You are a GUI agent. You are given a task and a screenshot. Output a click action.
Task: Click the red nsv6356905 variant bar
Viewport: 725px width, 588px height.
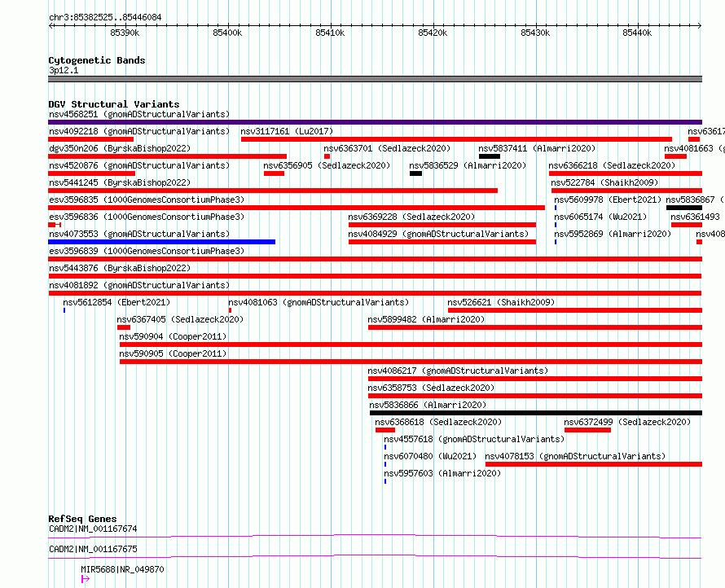click(275, 173)
